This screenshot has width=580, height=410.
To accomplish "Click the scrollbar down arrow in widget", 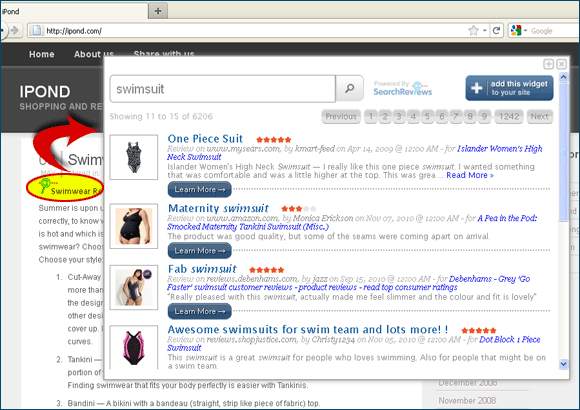I will (x=563, y=364).
